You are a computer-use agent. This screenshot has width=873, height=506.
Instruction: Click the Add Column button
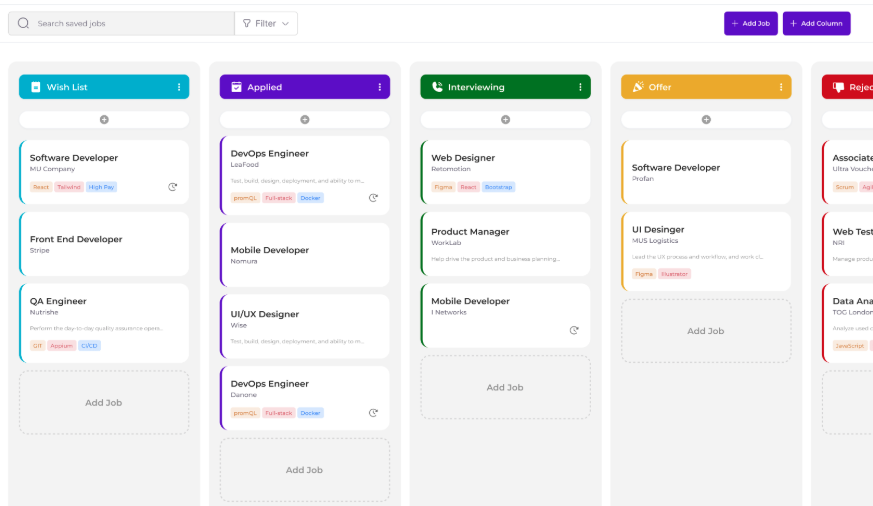point(816,23)
